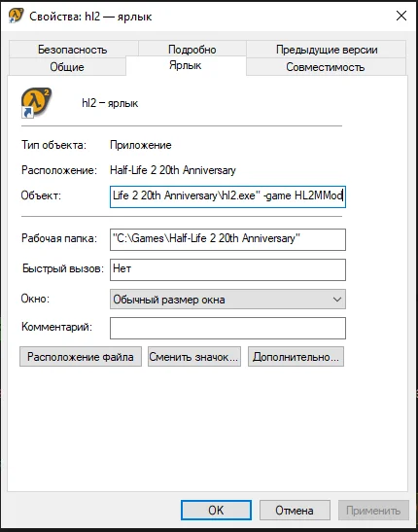Open Дополнительно advanced settings
The height and width of the screenshot is (532, 418).
coord(296,357)
